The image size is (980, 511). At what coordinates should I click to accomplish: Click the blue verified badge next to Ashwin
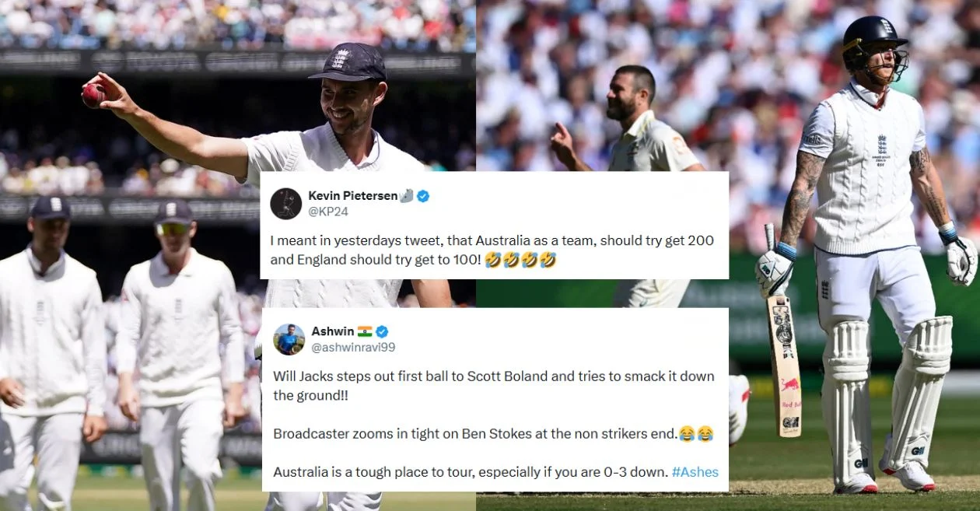point(382,331)
